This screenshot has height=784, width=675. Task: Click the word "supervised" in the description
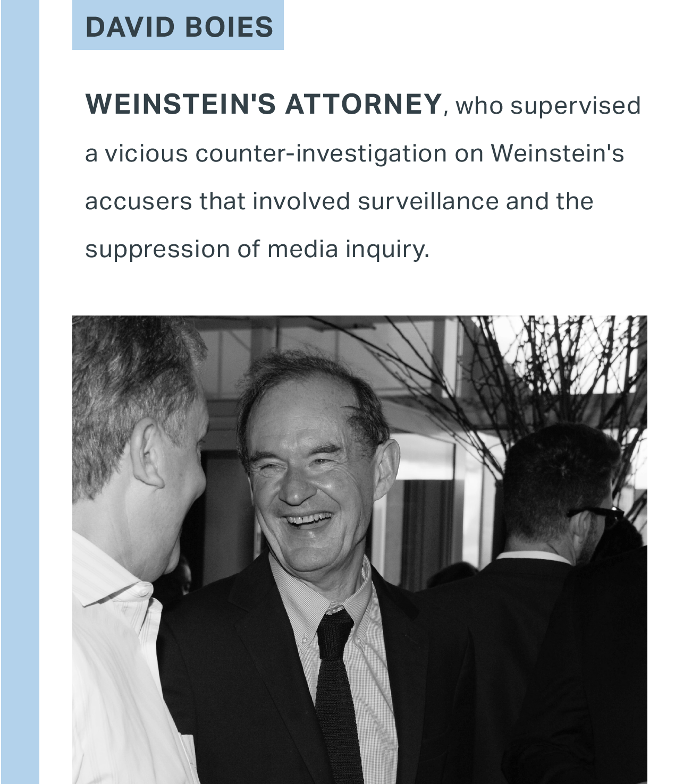click(576, 106)
